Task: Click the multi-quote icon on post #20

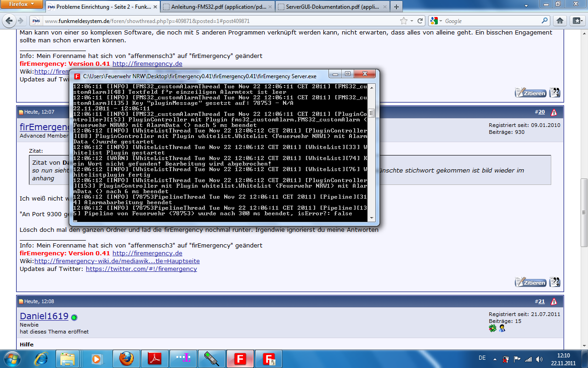Action: click(x=554, y=282)
